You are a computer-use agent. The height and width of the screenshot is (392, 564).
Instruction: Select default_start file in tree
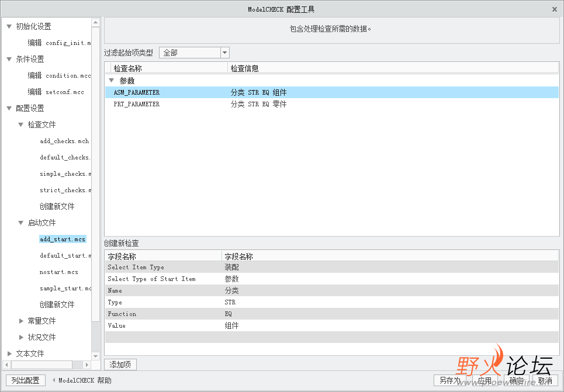(x=65, y=256)
